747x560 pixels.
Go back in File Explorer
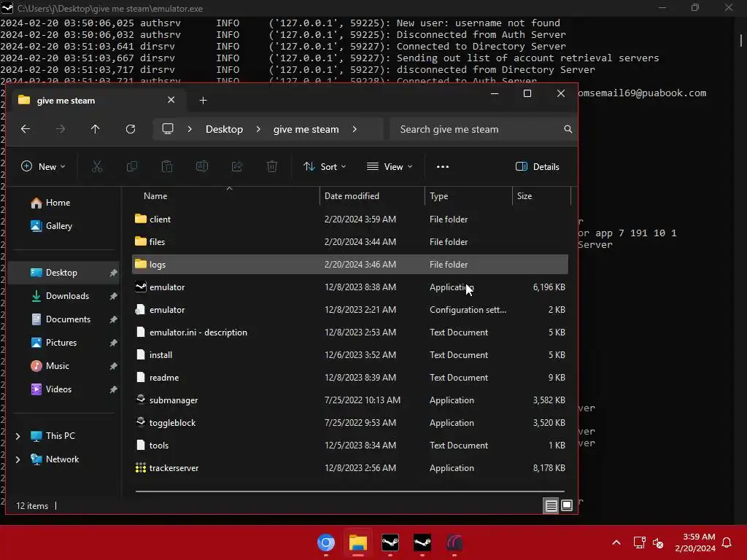[26, 129]
